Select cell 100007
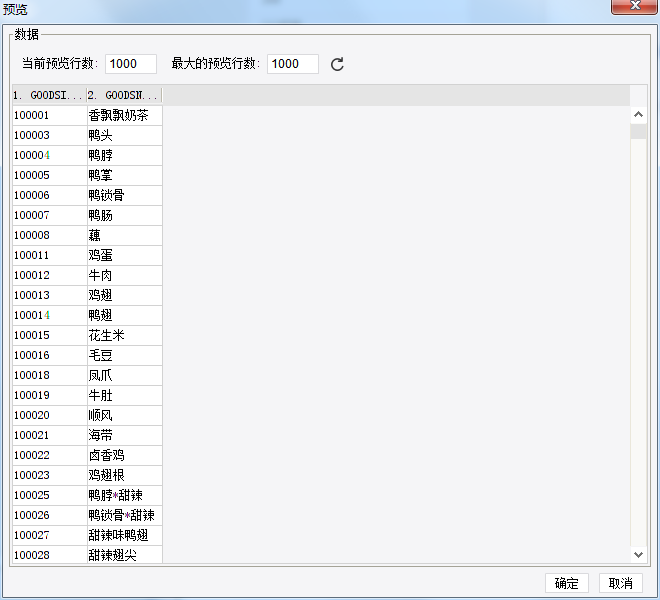 (x=50, y=215)
